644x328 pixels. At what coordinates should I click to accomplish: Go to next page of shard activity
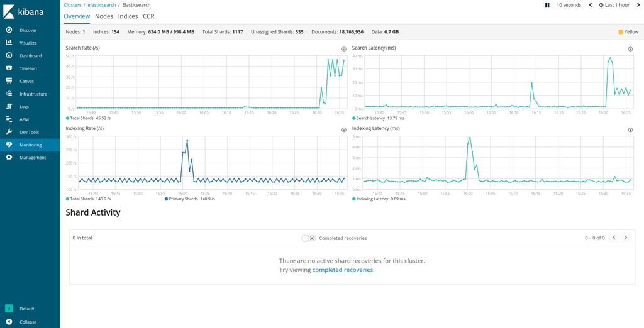pos(625,238)
